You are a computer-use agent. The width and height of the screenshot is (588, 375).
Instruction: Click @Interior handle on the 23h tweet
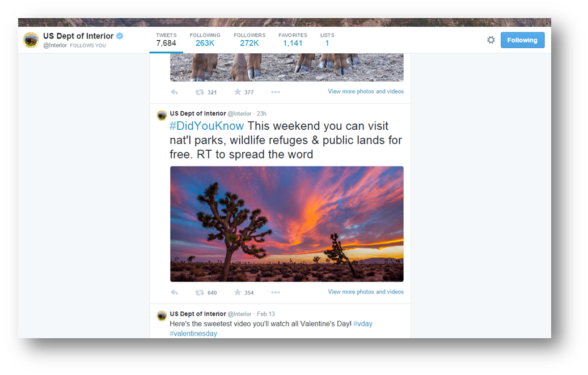(x=239, y=113)
